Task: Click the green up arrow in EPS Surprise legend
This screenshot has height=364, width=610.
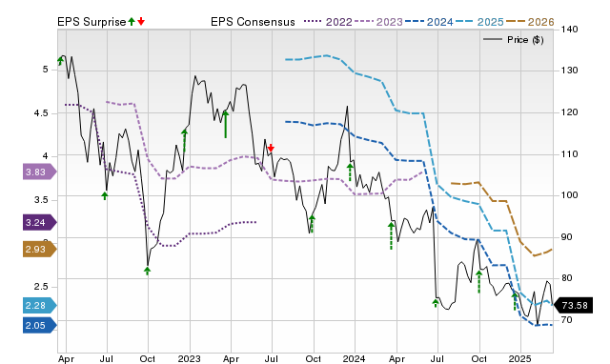Action: tap(132, 22)
